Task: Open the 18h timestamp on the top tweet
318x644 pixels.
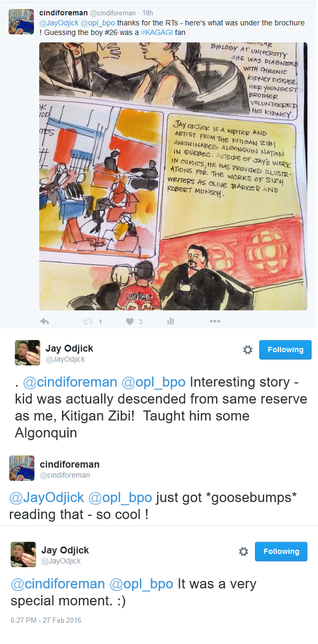Action: coord(148,13)
